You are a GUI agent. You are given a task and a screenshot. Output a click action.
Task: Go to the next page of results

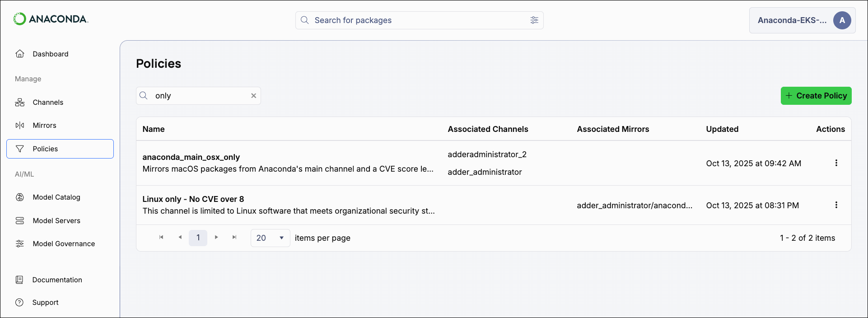click(216, 238)
